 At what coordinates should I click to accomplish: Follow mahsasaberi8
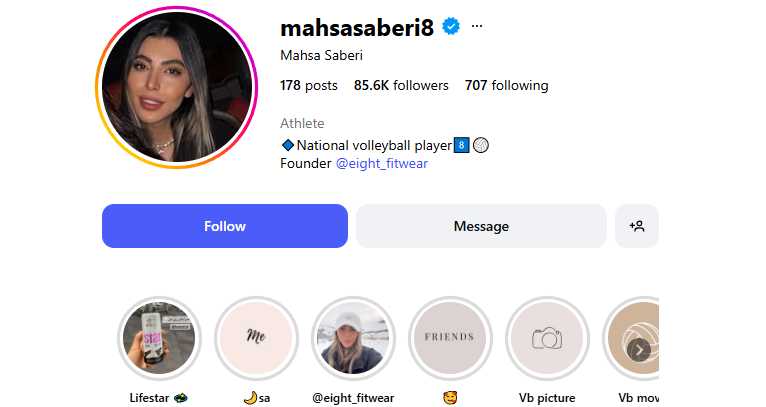[x=225, y=226]
